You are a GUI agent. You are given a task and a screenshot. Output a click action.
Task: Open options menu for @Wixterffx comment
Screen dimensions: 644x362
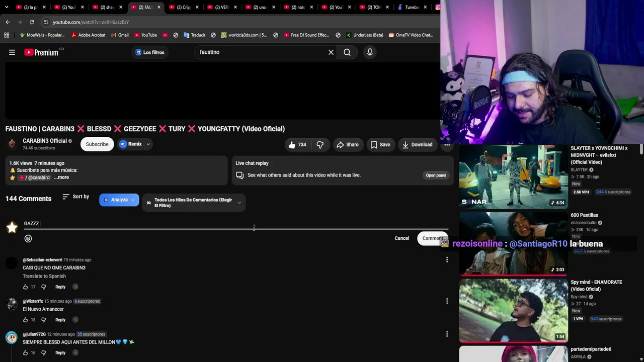447,301
